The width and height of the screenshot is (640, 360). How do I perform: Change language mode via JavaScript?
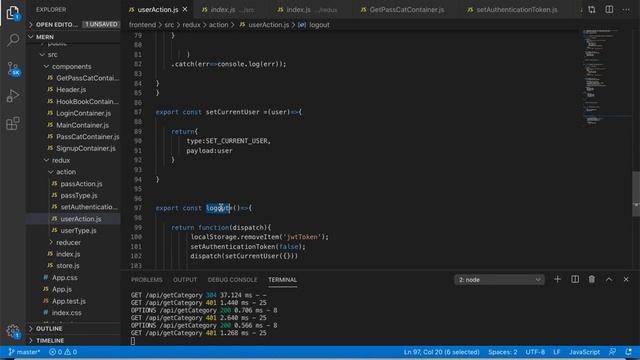[584, 352]
